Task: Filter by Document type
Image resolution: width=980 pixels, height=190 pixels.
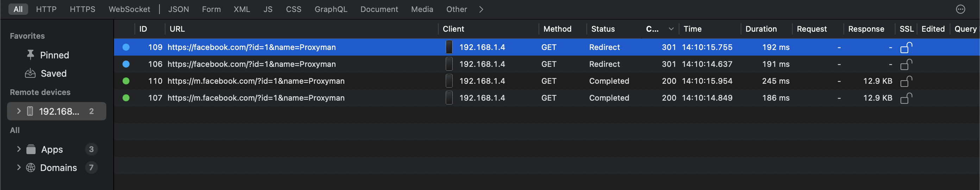Action: [x=379, y=9]
